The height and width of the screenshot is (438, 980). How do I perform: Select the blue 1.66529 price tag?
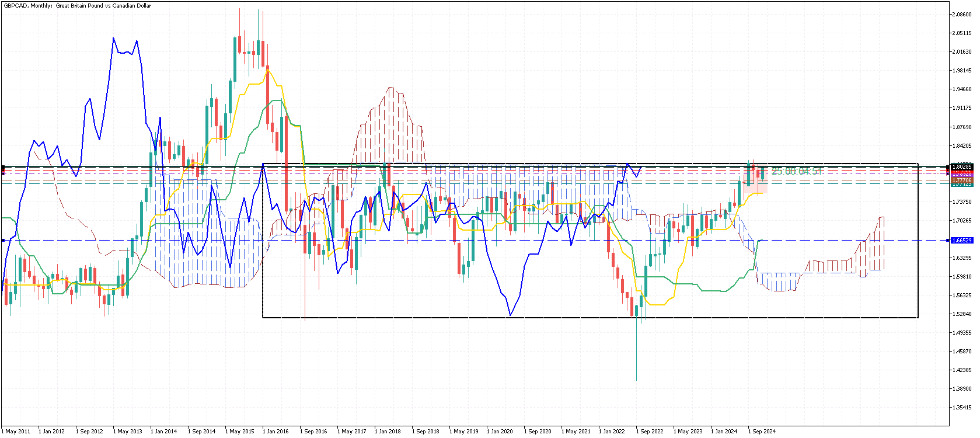pos(962,241)
